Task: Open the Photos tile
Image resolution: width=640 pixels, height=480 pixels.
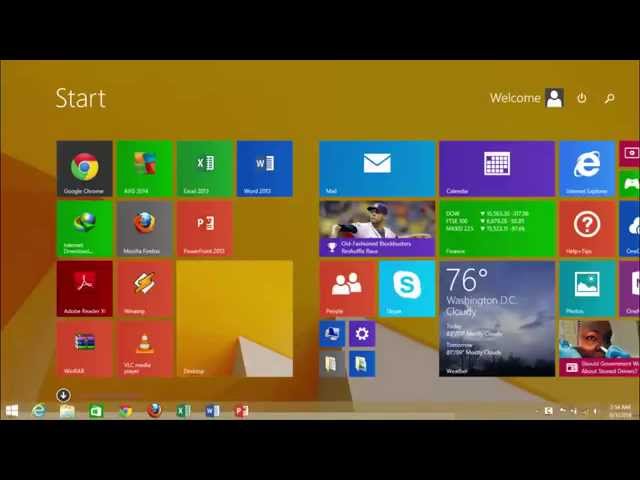Action: coord(587,289)
